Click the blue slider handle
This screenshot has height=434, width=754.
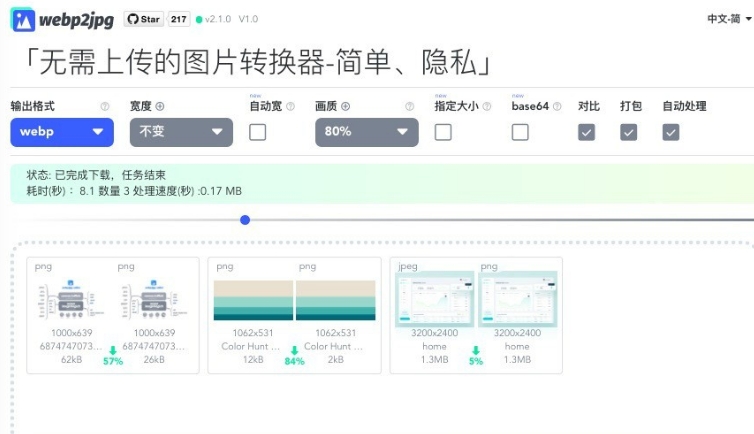[245, 220]
